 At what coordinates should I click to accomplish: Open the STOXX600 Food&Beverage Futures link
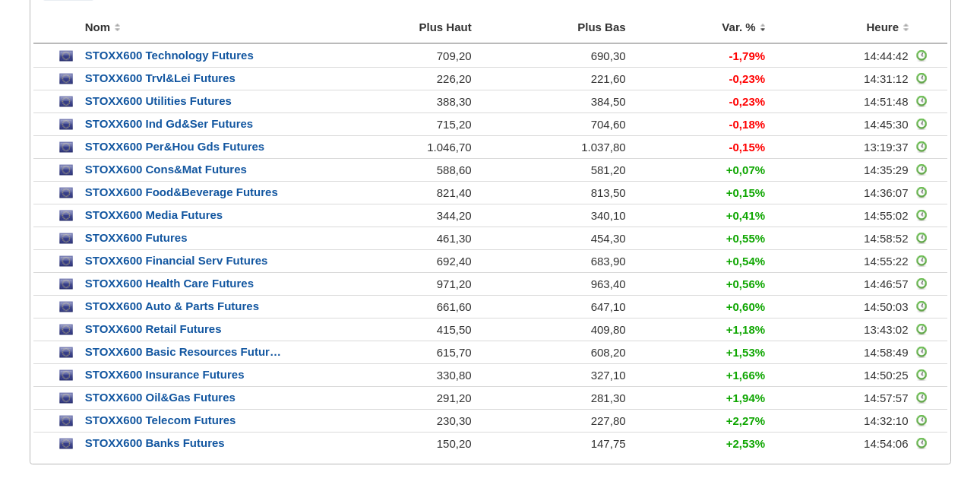[x=181, y=192]
